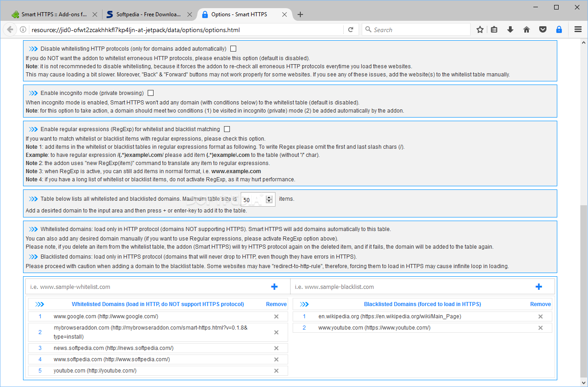Viewport: 588px width, 387px height.
Task: Decrease maximum table size with down arrow
Action: [269, 202]
